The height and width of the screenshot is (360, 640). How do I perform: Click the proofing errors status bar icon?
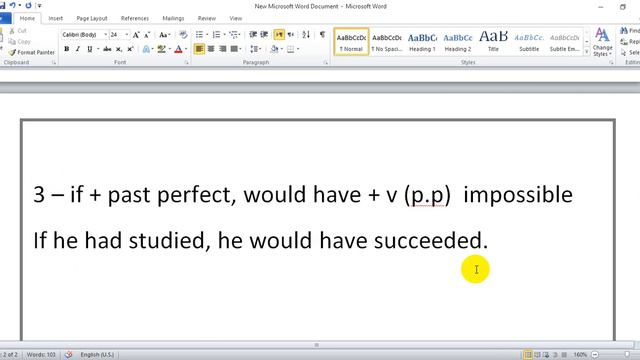(69, 355)
